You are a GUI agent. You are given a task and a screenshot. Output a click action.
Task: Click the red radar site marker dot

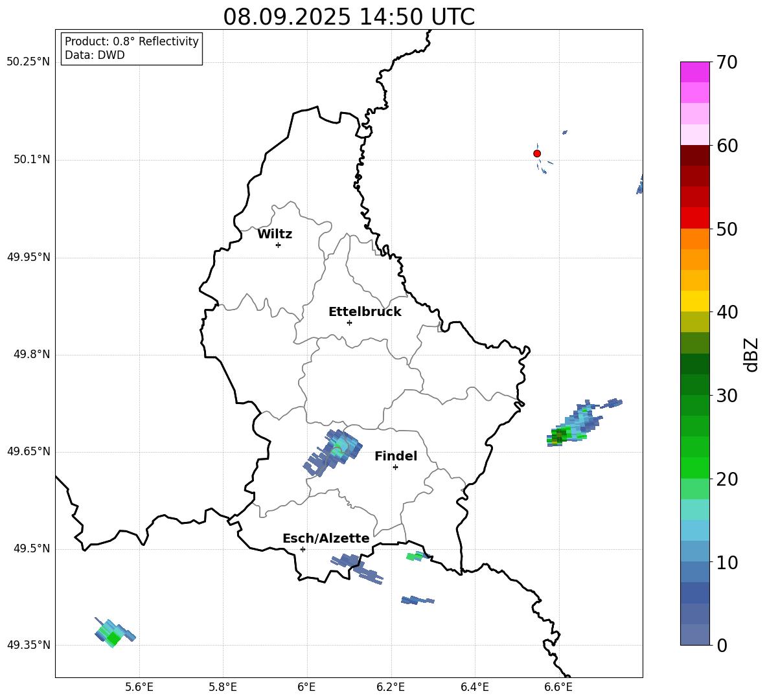[536, 153]
